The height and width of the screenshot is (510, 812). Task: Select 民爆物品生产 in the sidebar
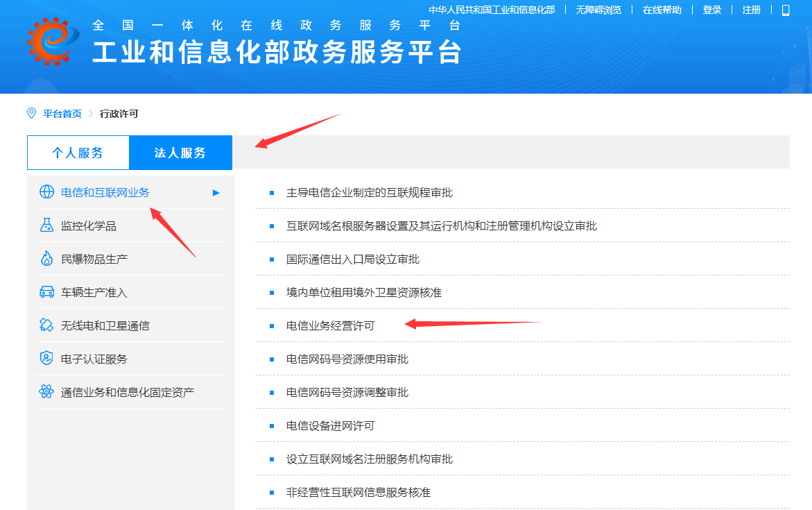[94, 259]
